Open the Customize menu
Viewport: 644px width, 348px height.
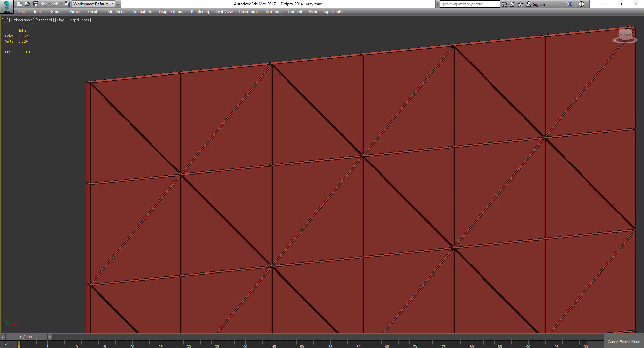tap(248, 12)
